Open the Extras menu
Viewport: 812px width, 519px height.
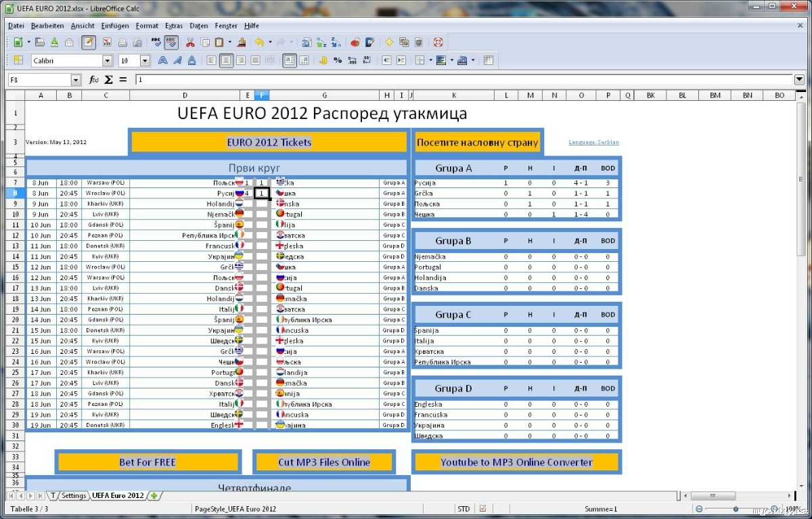[x=174, y=26]
